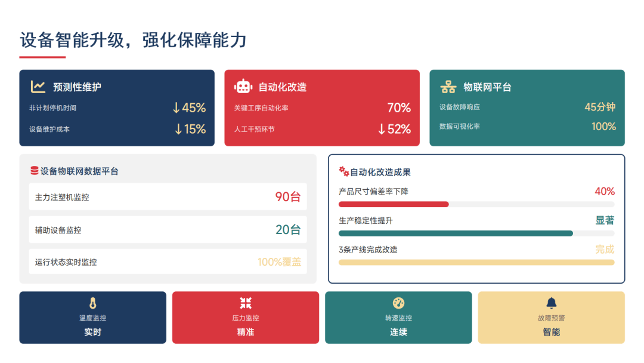
Task: Click the 智能 label in 故障预警 card
Action: 552,332
